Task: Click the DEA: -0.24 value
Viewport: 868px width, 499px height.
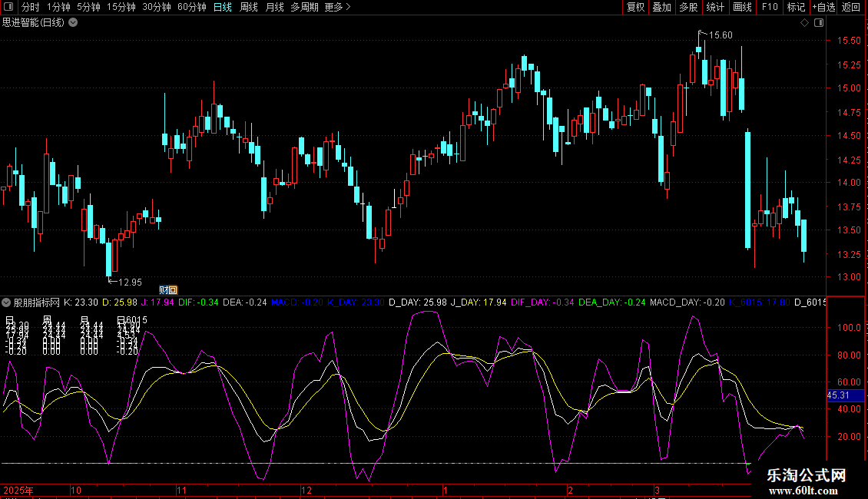Action: click(x=245, y=302)
